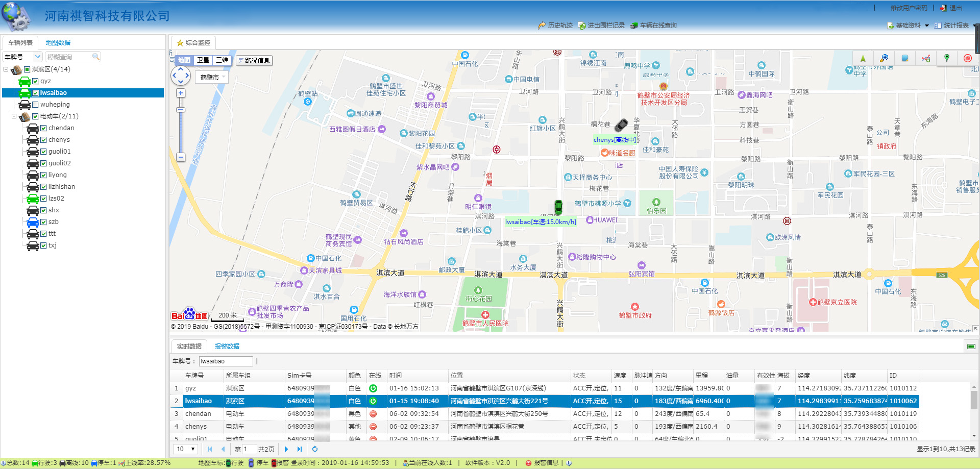Image resolution: width=980 pixels, height=469 pixels.
Task: Open 进出围栏记录 fence records
Action: [601, 26]
